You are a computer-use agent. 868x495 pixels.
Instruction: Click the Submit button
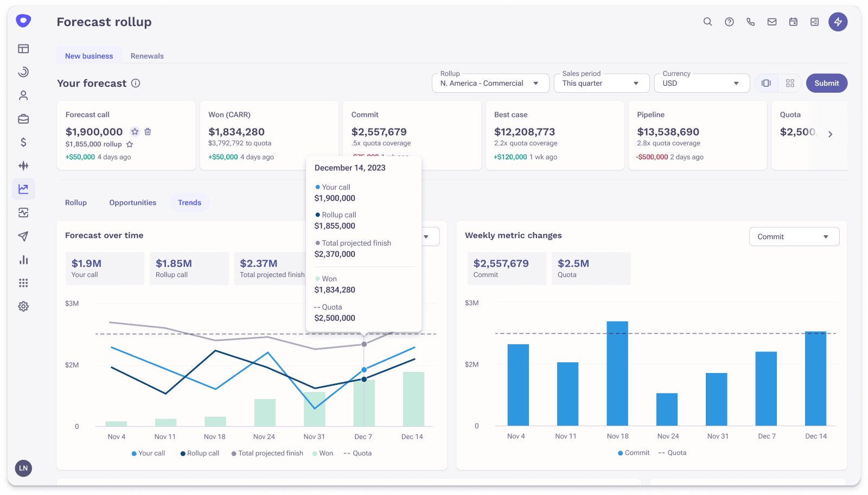pyautogui.click(x=826, y=83)
